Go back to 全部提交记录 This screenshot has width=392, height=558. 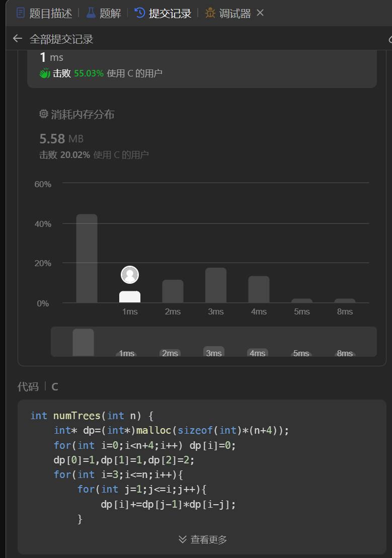(61, 39)
